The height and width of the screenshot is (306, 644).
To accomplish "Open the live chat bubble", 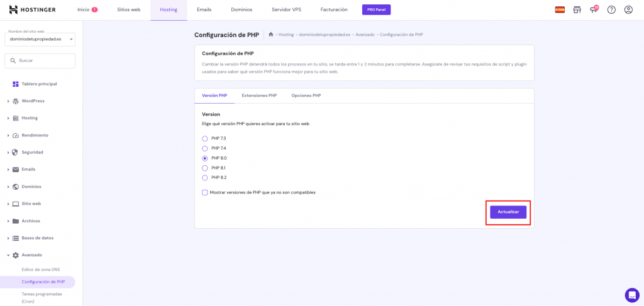I will 632,295.
